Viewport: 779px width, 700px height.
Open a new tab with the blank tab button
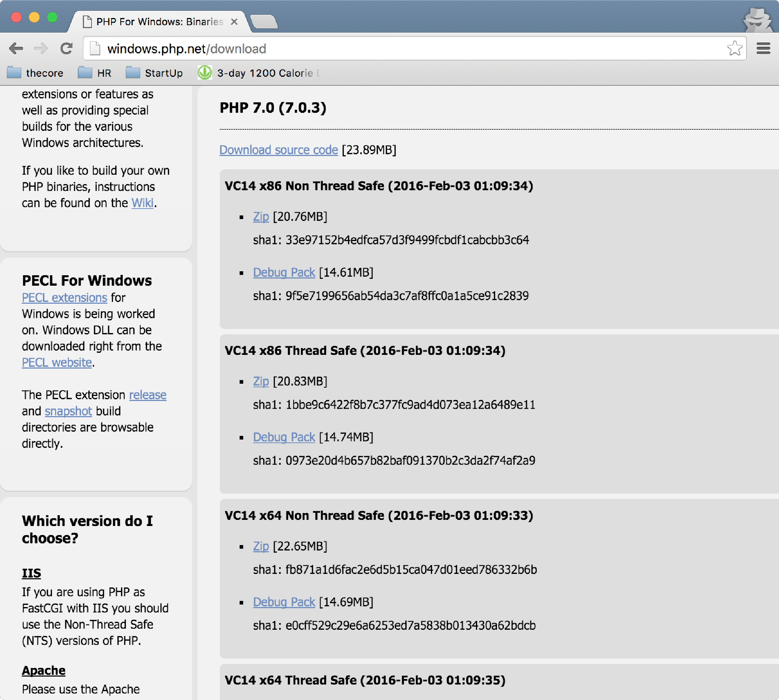coord(264,22)
